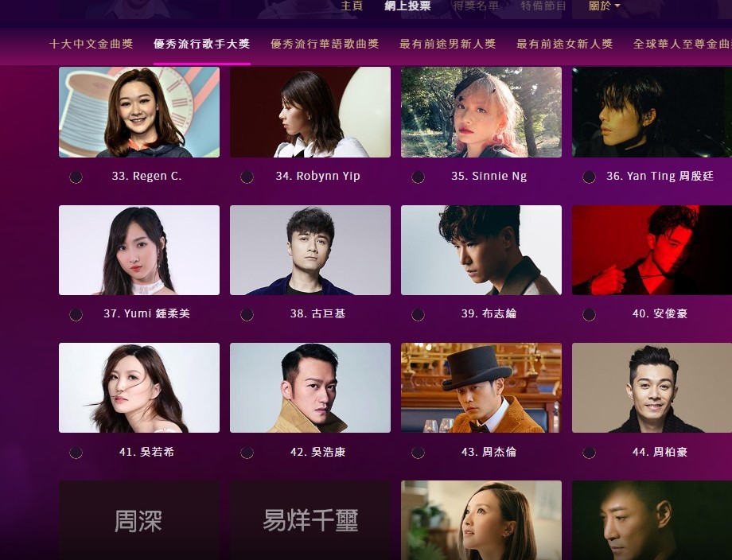Open the 最有前途女新人獎 tab

pos(564,44)
